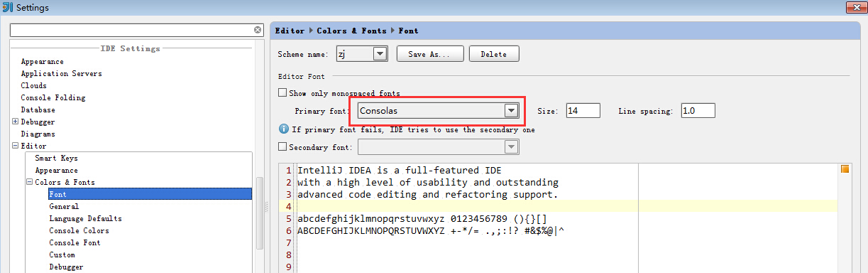Click the "IDE Settings" section header
Image resolution: width=868 pixels, height=273 pixels.
pyautogui.click(x=131, y=48)
